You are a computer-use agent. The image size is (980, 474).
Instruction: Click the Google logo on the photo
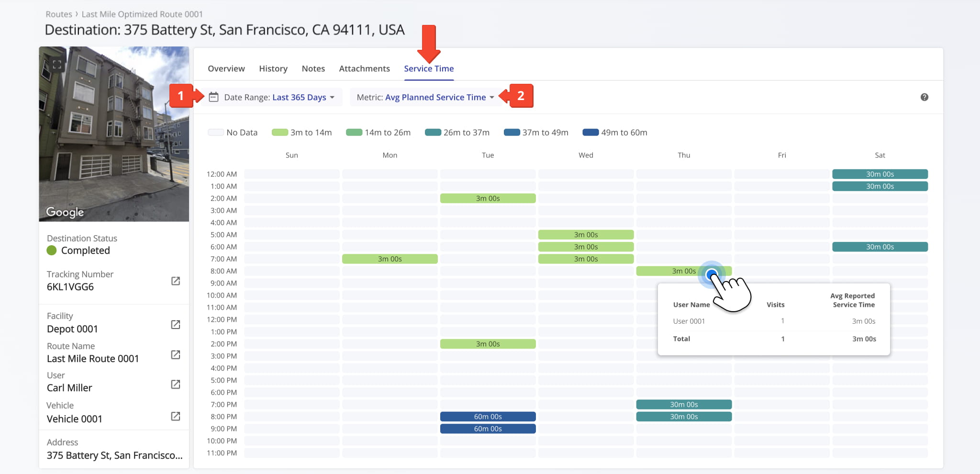65,212
